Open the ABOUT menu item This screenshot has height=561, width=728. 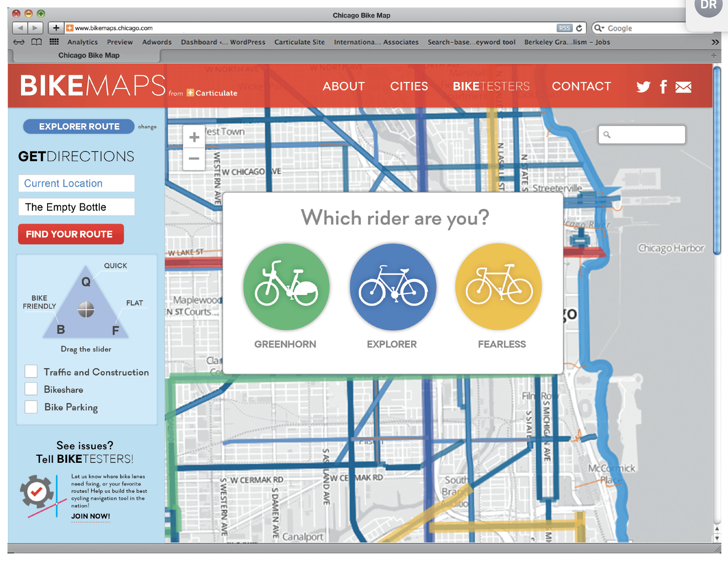pyautogui.click(x=344, y=86)
